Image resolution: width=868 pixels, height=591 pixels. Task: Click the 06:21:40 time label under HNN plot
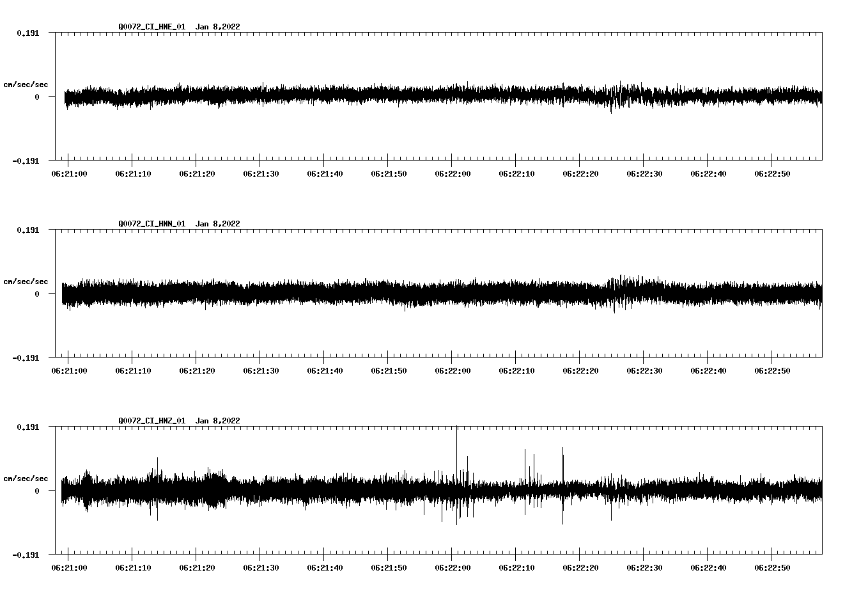[325, 371]
